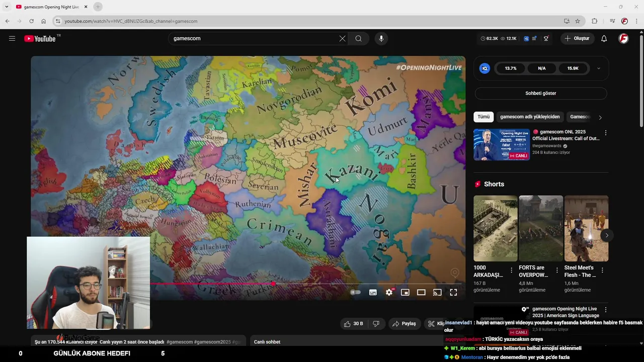Screen dimensions: 644x362
Task: Open gamescom ONL 2025 livestream thumbnail
Action: click(501, 144)
